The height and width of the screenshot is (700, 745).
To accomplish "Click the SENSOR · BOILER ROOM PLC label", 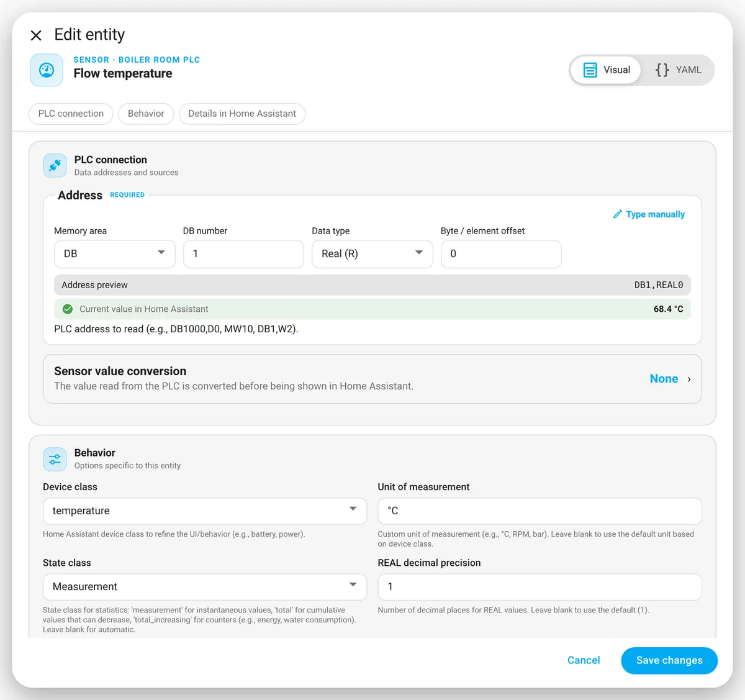I will (x=137, y=60).
